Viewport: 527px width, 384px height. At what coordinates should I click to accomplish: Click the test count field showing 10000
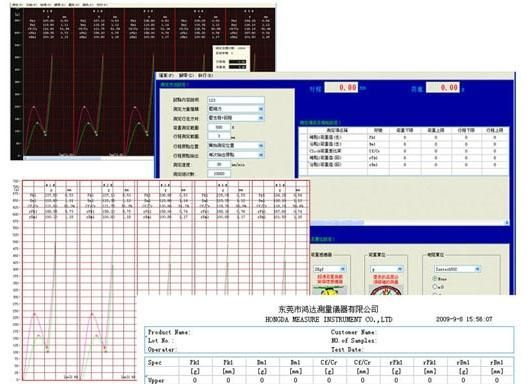[219, 174]
